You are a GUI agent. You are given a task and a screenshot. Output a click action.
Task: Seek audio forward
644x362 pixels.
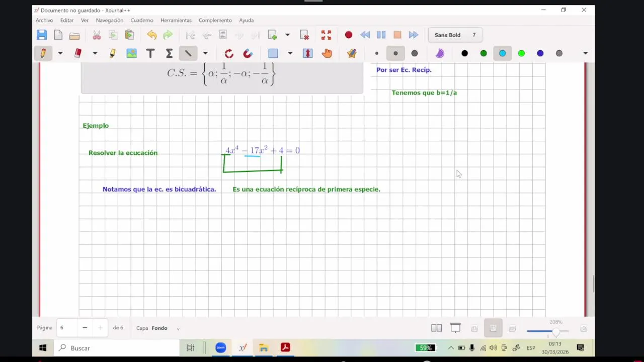(x=414, y=35)
